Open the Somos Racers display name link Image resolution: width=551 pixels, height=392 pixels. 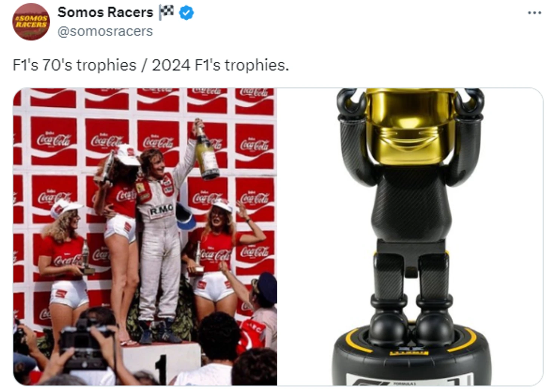coord(105,12)
